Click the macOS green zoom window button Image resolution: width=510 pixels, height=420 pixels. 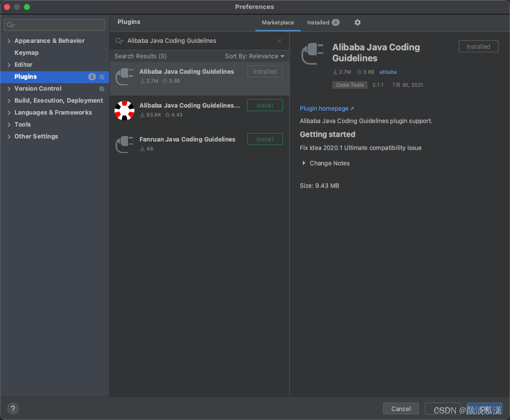[27, 7]
